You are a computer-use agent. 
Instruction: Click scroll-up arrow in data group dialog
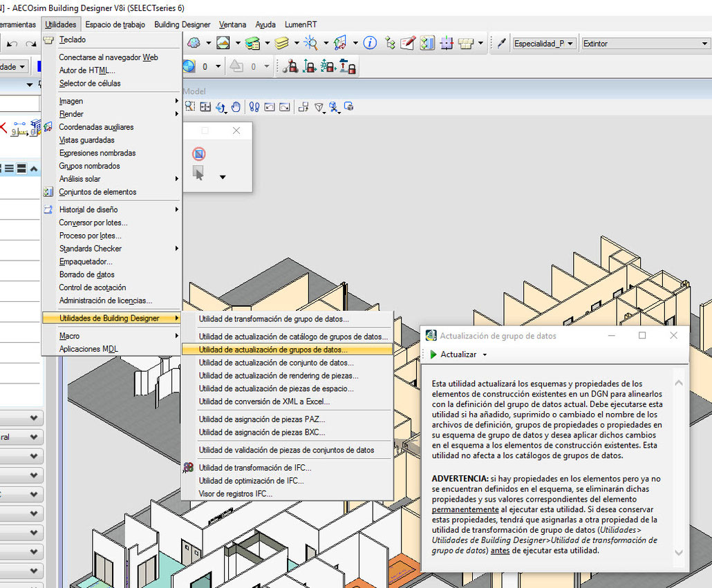[679, 383]
